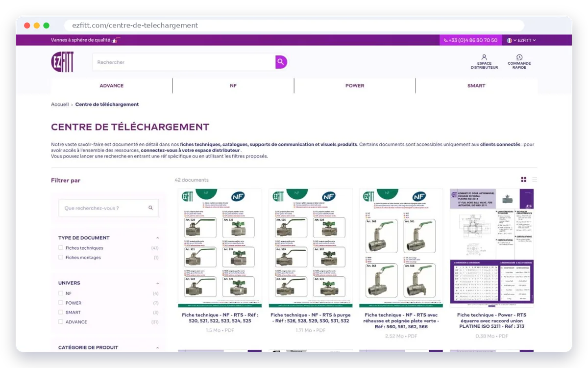
Task: Click the French flag language icon
Action: [510, 40]
